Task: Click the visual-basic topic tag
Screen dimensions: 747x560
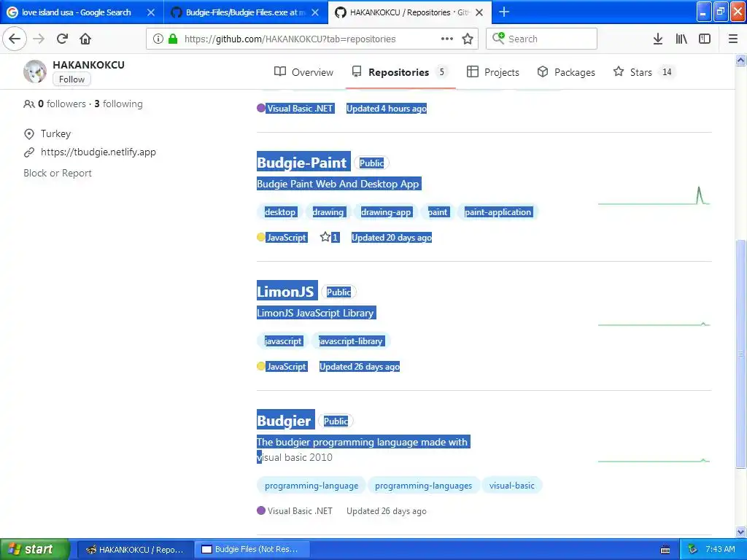Action: coord(511,485)
